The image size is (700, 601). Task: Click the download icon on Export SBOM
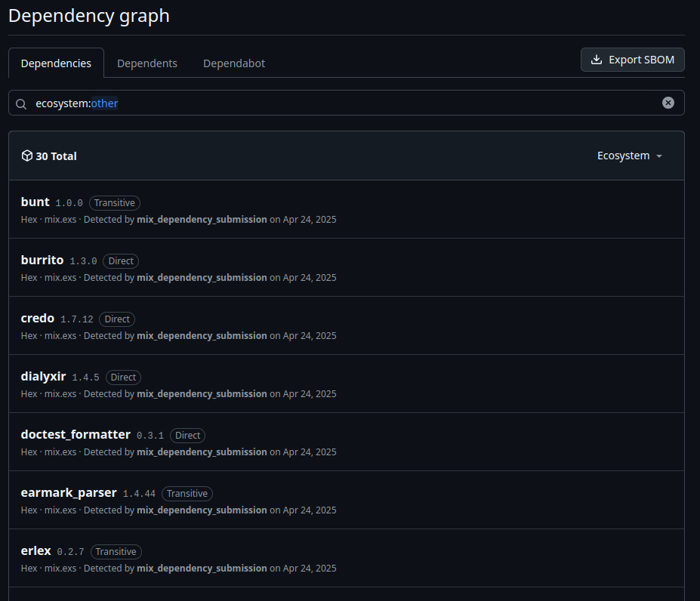(597, 60)
